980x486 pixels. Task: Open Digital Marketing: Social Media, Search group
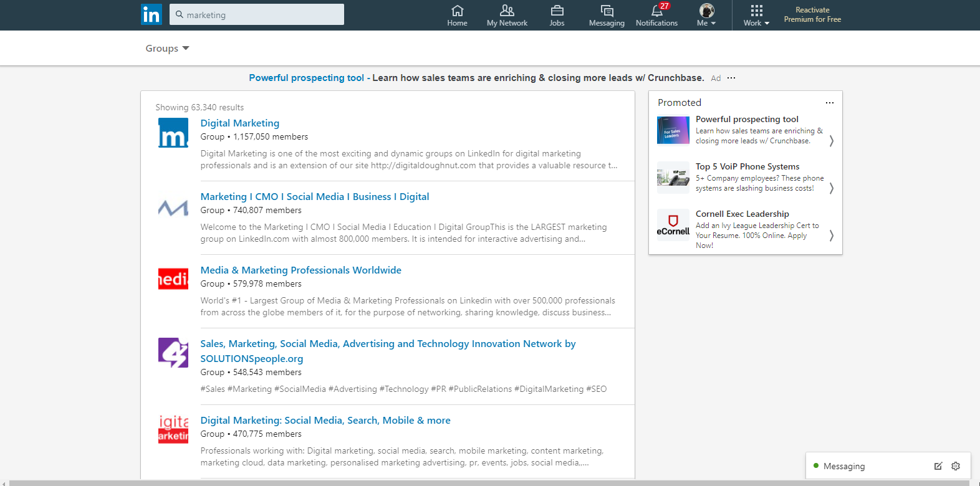(x=325, y=421)
